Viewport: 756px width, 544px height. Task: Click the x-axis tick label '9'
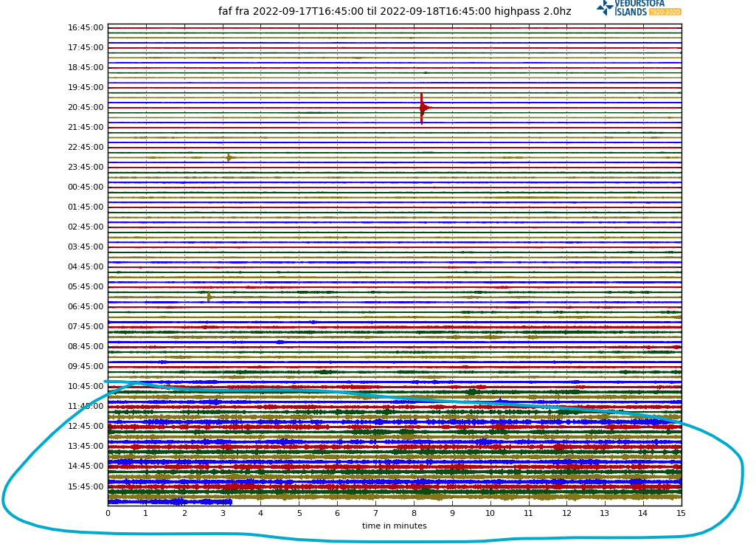click(452, 513)
